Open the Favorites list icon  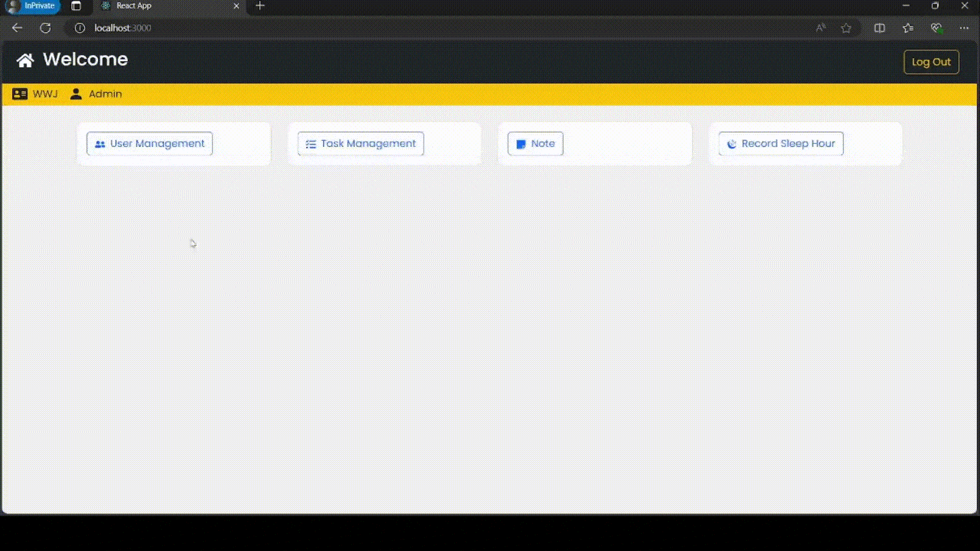(x=908, y=28)
